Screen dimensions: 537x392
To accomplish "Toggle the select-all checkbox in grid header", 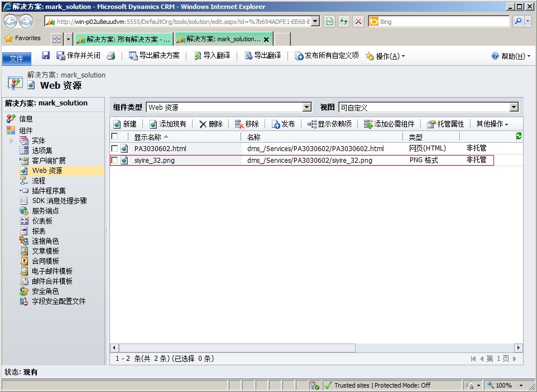I will [x=115, y=137].
